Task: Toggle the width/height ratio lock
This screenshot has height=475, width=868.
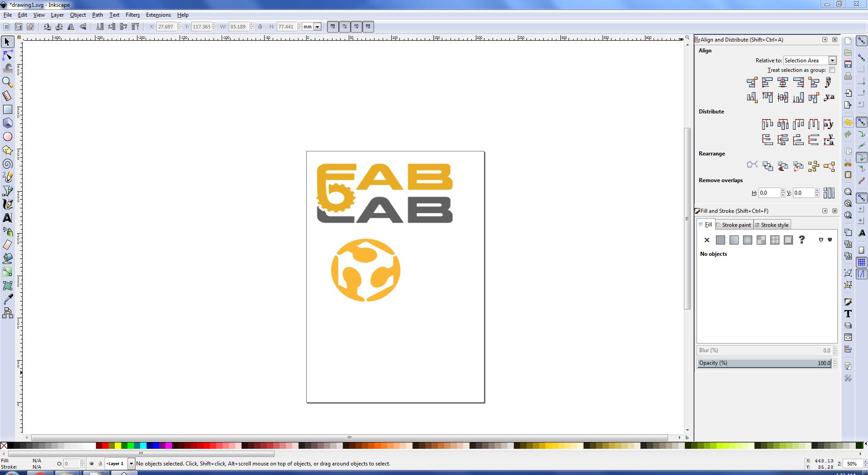Action: pos(260,27)
